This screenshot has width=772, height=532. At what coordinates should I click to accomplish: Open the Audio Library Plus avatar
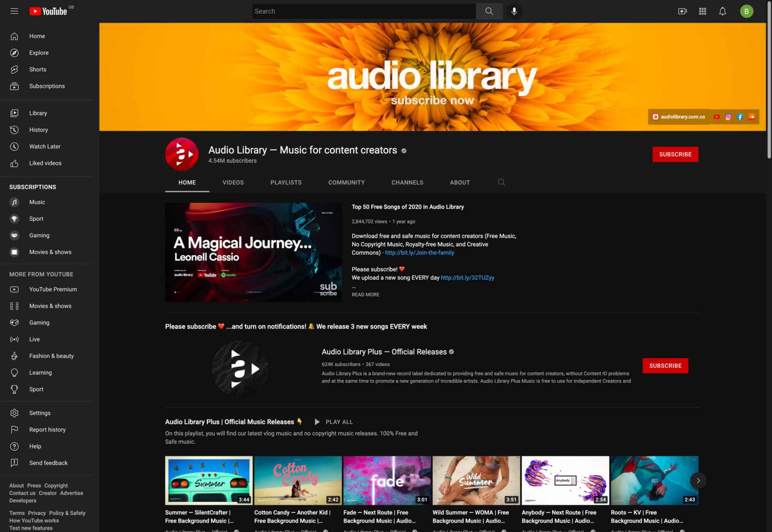[x=240, y=369]
